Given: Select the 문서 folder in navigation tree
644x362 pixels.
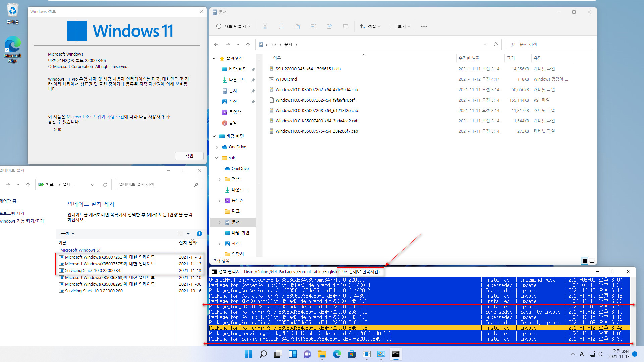Looking at the screenshot, I should coord(233,222).
